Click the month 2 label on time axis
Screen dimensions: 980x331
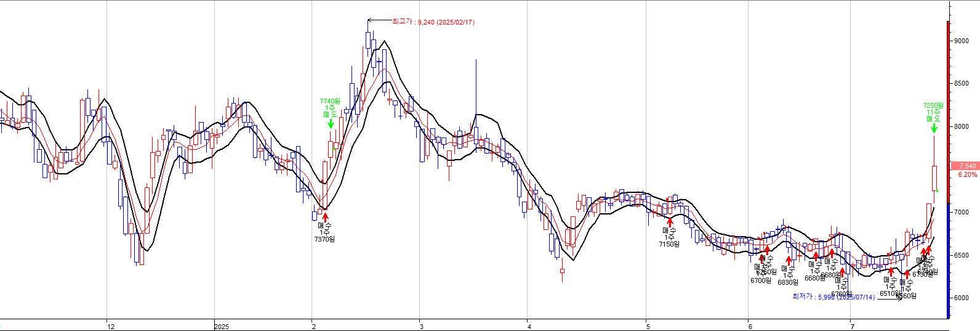pyautogui.click(x=314, y=326)
